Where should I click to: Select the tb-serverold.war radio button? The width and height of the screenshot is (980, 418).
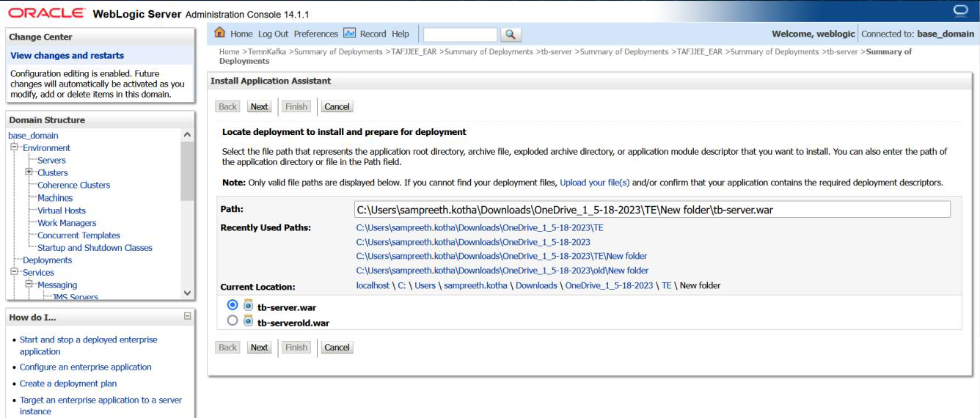click(x=233, y=320)
